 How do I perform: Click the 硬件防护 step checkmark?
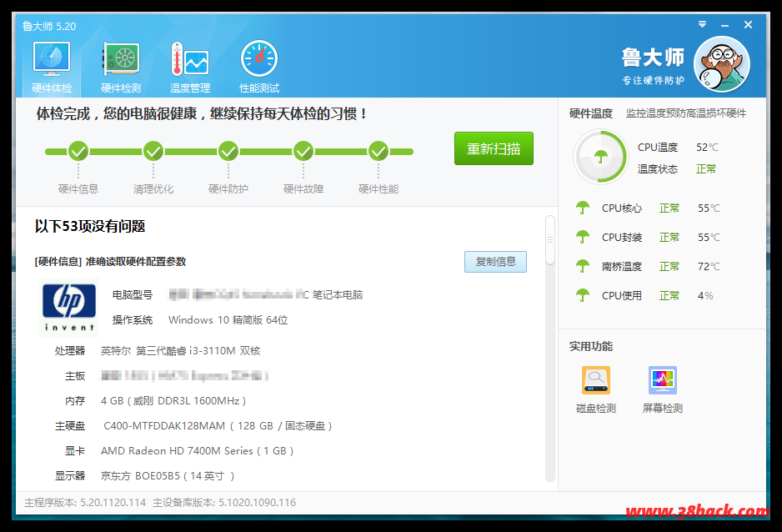228,151
